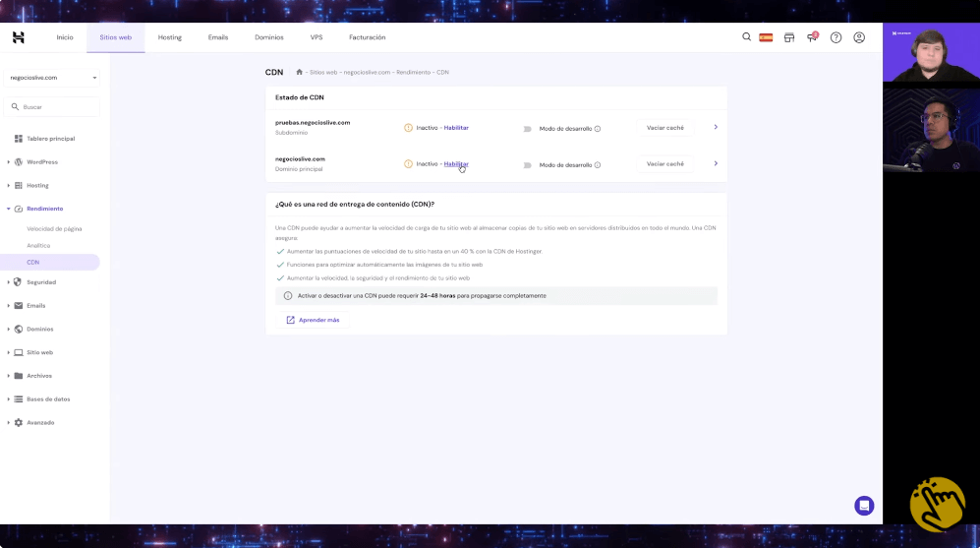Open the Dominios top tab
Image resolution: width=980 pixels, height=548 pixels.
coord(268,37)
